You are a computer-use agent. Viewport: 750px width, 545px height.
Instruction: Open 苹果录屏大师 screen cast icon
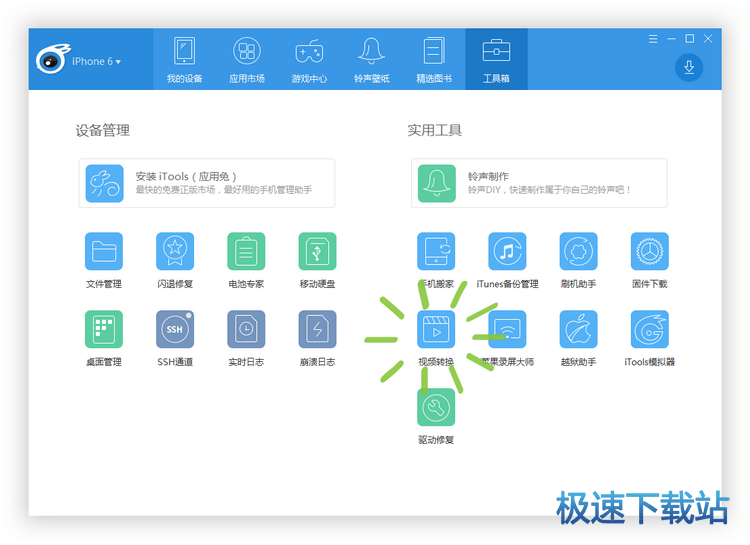pos(507,329)
